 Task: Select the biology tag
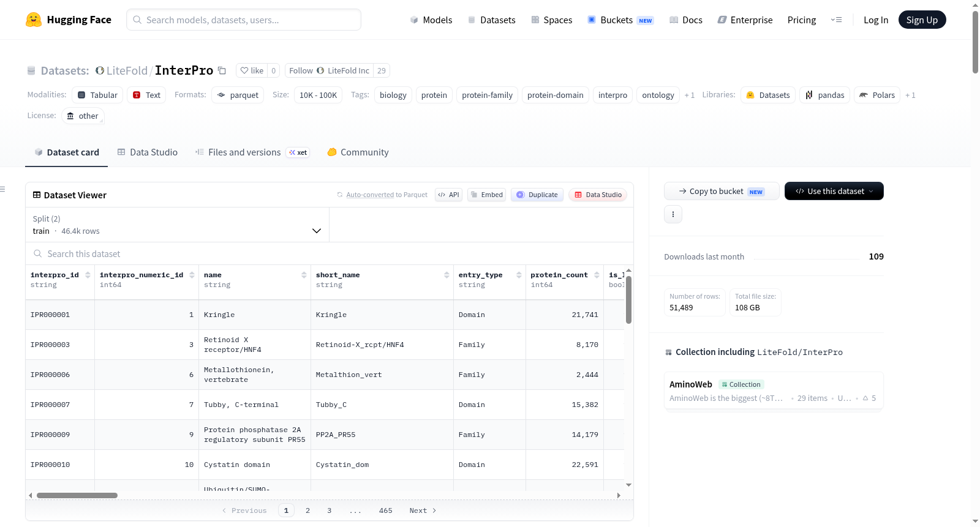point(393,95)
